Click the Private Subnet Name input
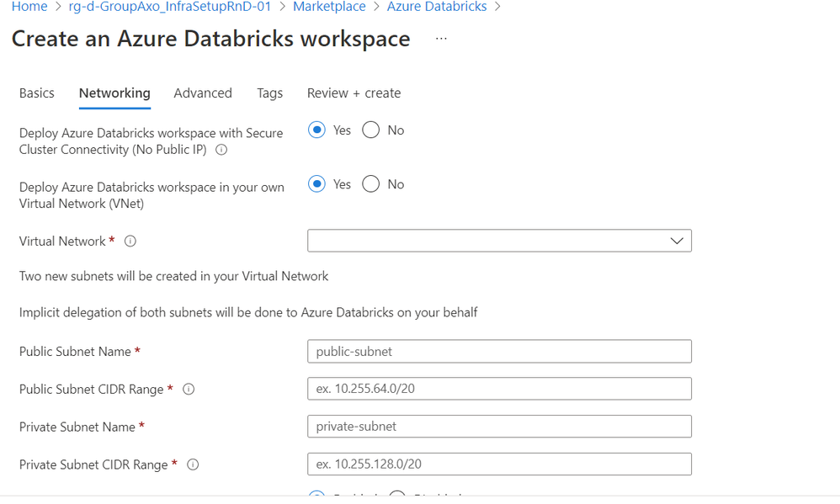 coord(499,427)
